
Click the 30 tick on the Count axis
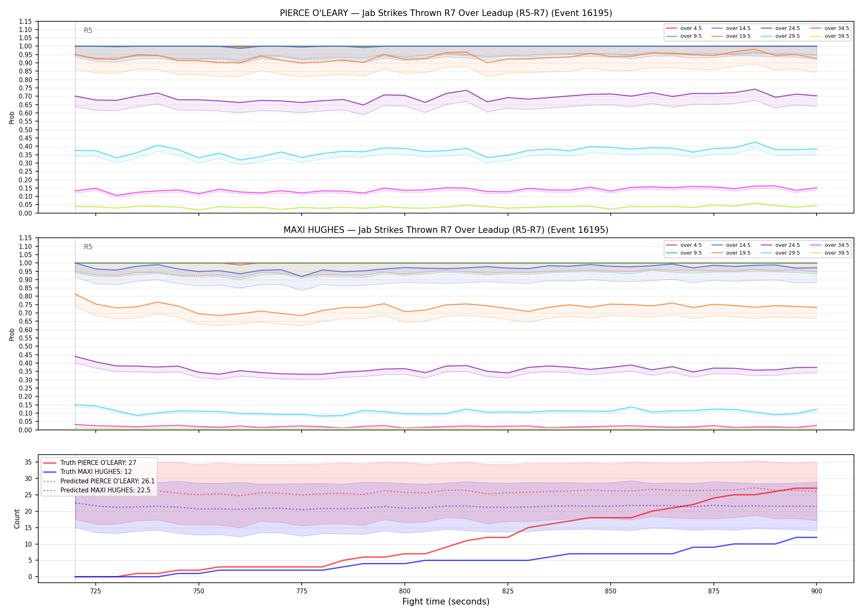pos(28,478)
